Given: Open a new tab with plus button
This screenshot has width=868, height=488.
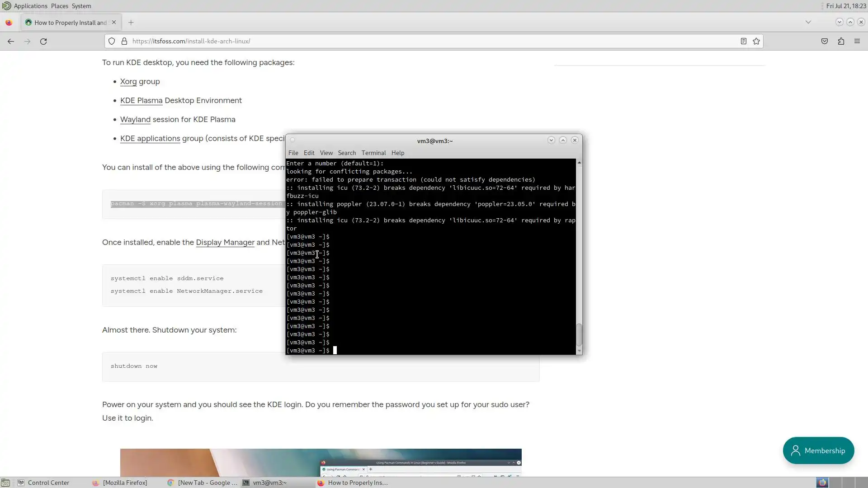Looking at the screenshot, I should pos(131,22).
